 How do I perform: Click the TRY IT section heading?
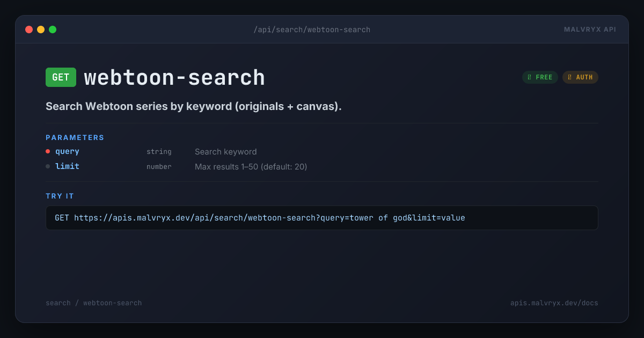click(60, 196)
